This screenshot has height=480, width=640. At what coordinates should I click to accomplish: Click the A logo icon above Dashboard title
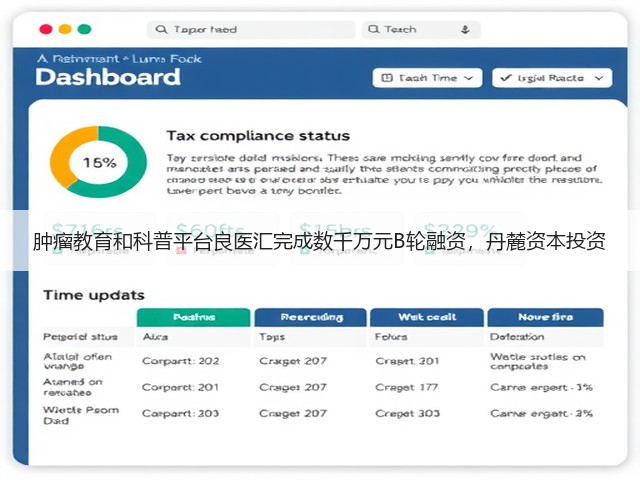(42, 59)
